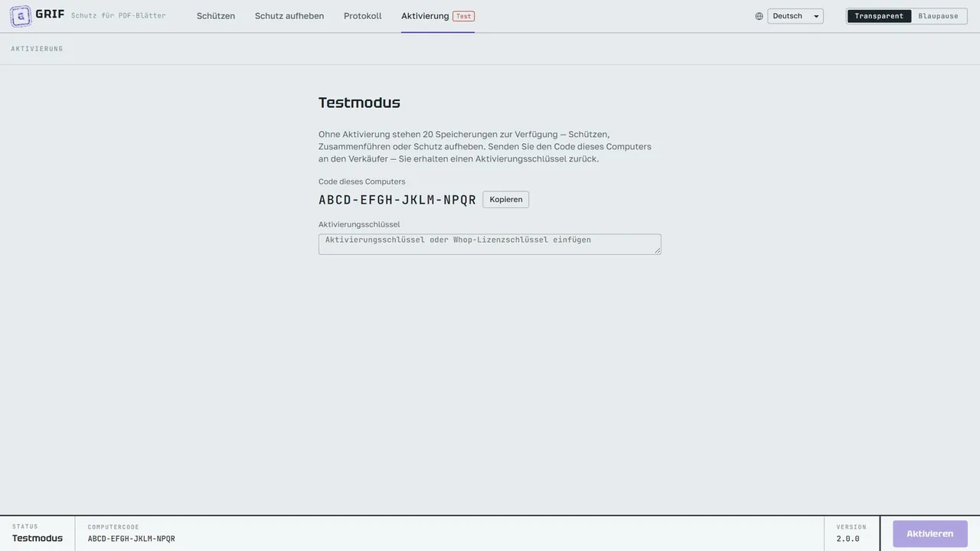This screenshot has width=980, height=551.
Task: Click the Testmodus status in the bottom bar
Action: (x=38, y=538)
